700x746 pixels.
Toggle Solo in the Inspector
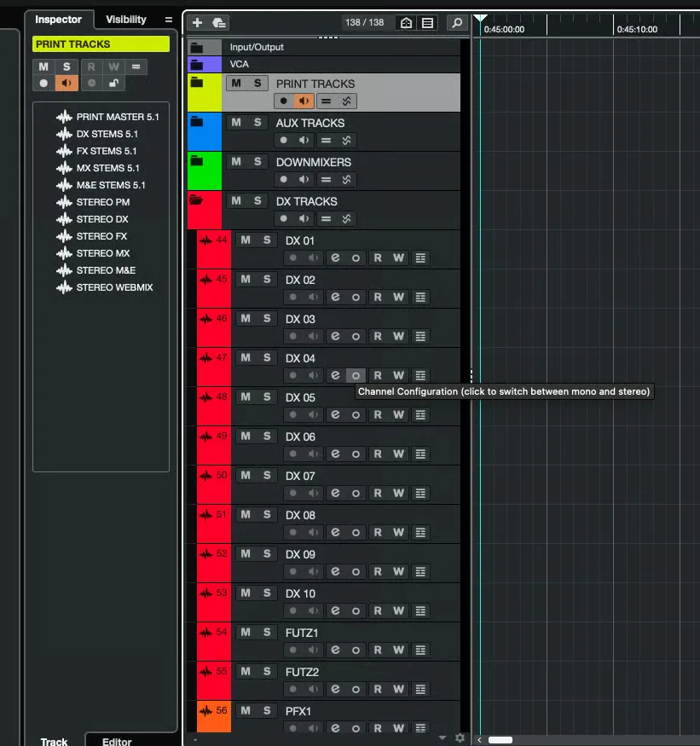(67, 67)
